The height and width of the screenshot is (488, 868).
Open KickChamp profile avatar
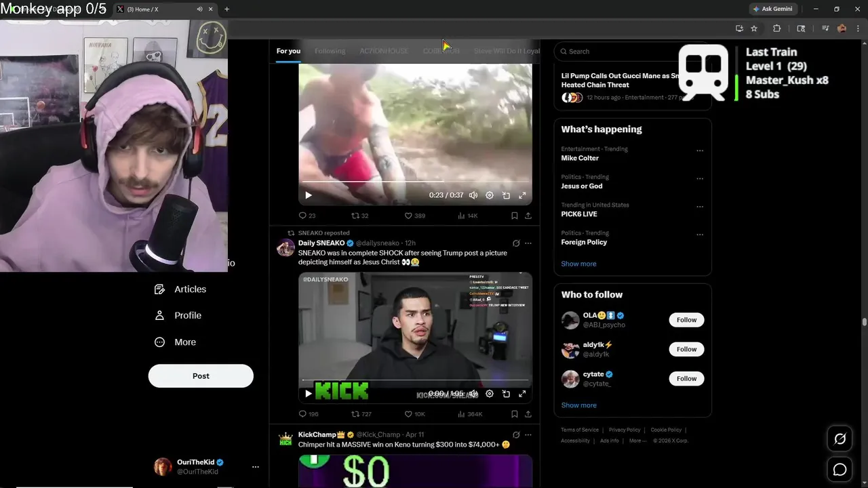coord(285,439)
